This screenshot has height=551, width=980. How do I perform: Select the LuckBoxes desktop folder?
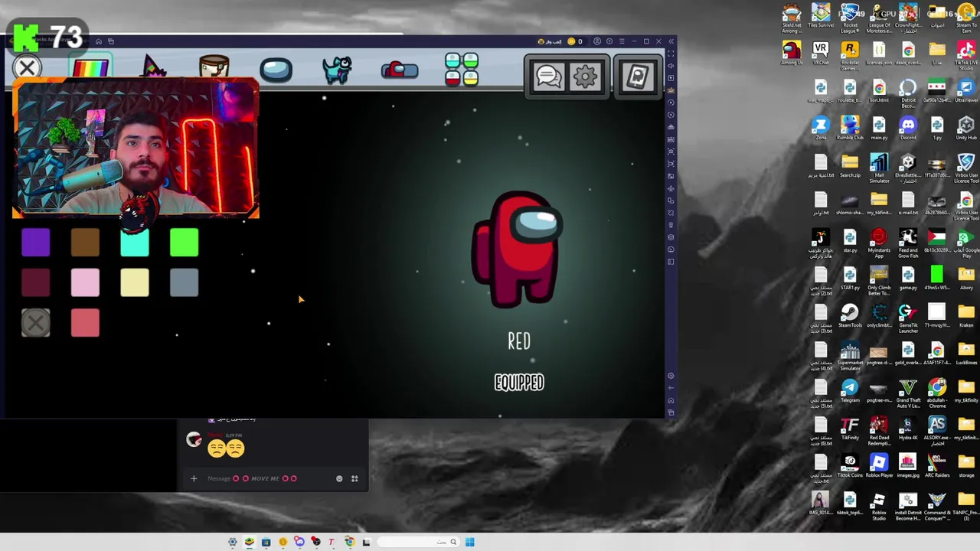(x=966, y=354)
